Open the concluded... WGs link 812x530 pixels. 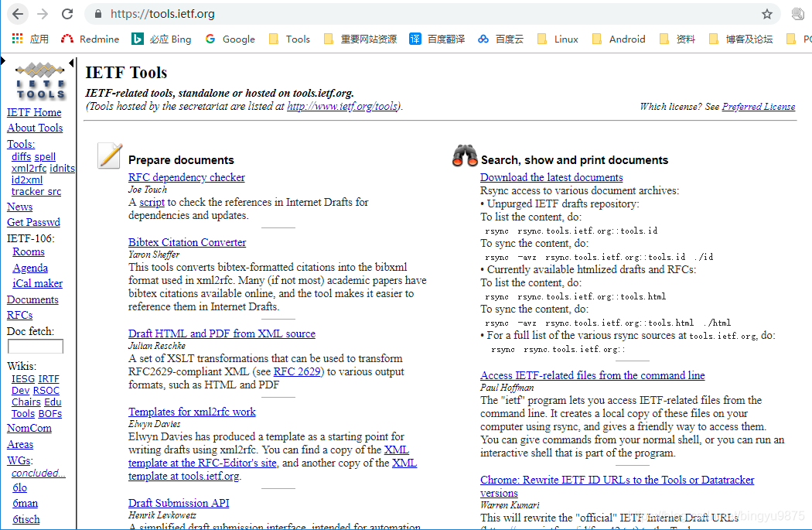pyautogui.click(x=39, y=473)
